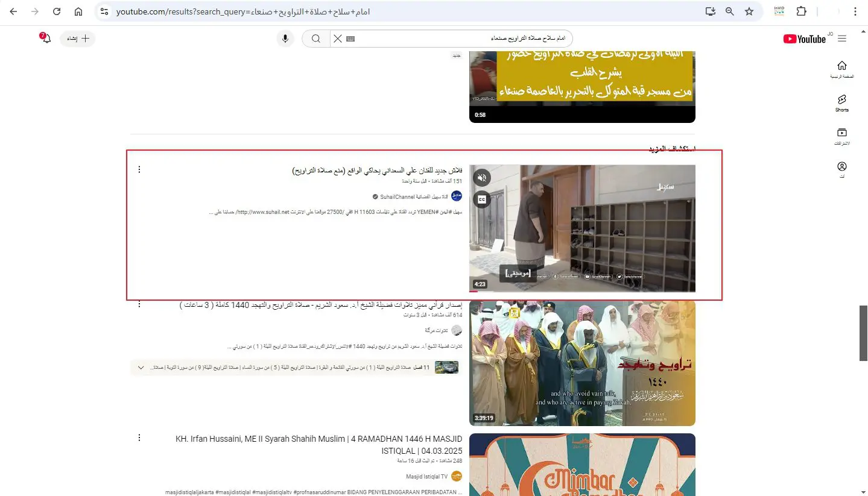868x496 pixels.
Task: Click the Suhail video description snippet
Action: pyautogui.click(x=335, y=212)
